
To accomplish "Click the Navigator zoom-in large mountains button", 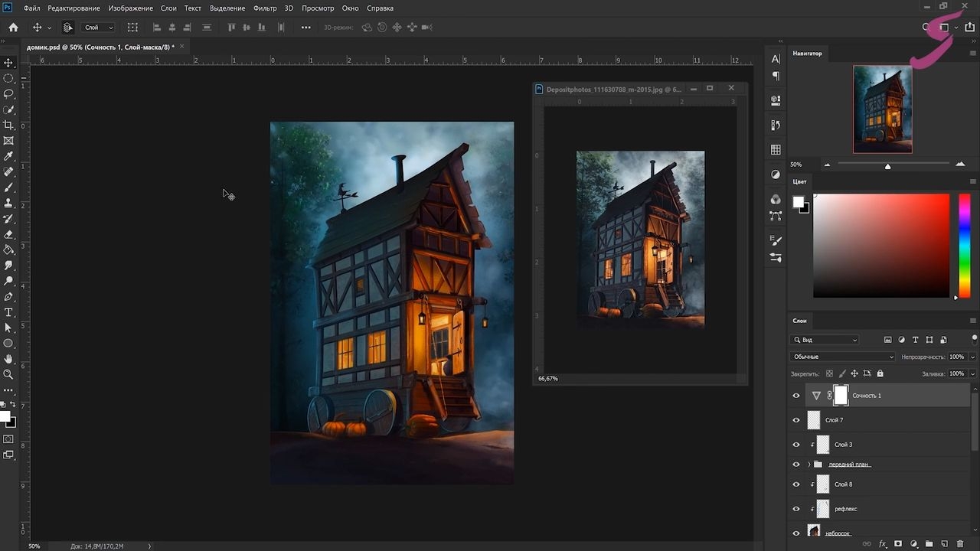I will click(x=960, y=165).
